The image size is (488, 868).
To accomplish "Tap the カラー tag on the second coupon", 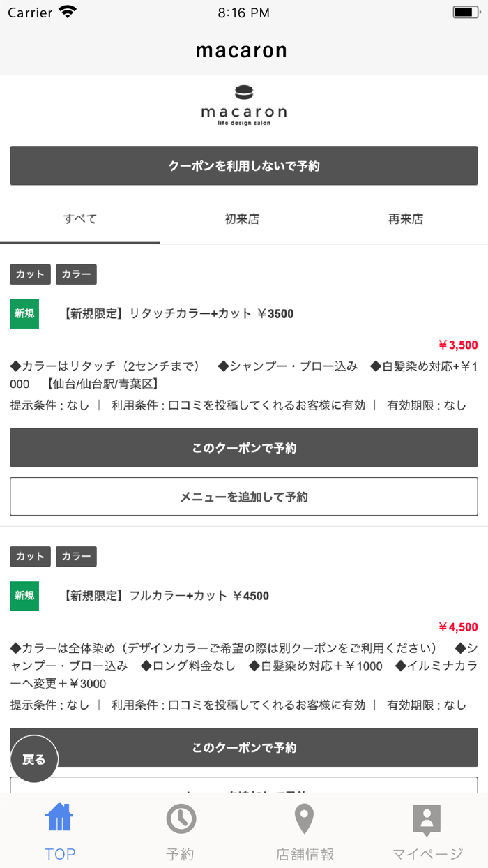I will [76, 556].
